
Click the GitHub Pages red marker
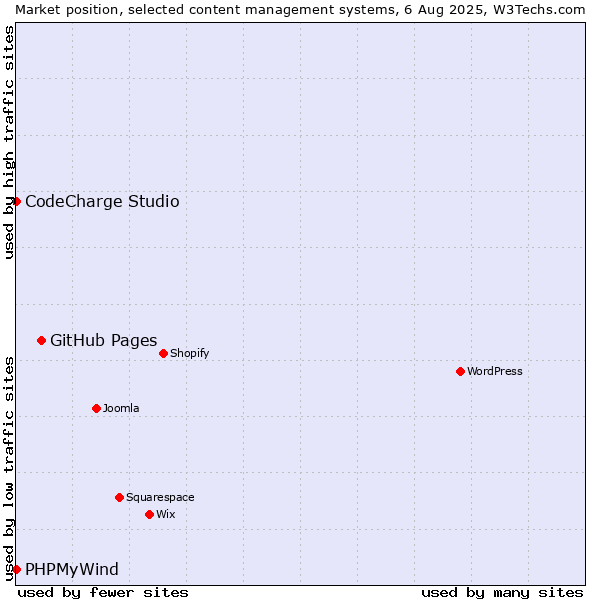(x=42, y=341)
